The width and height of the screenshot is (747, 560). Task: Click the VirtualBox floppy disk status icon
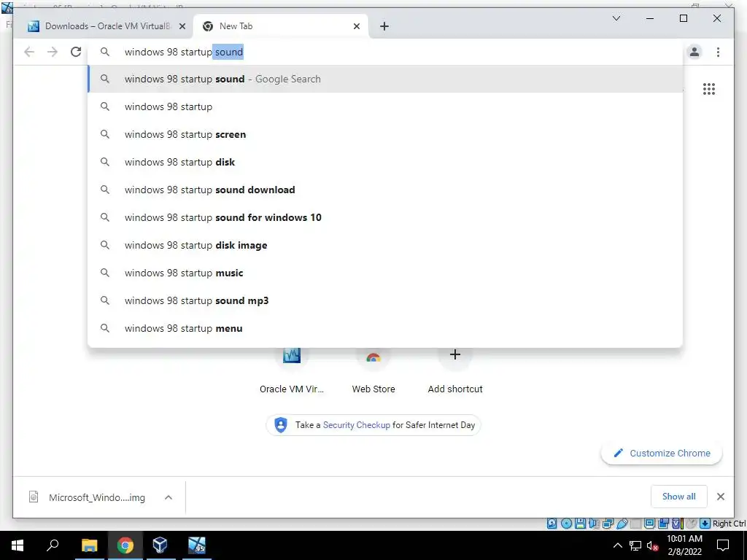coord(580,524)
